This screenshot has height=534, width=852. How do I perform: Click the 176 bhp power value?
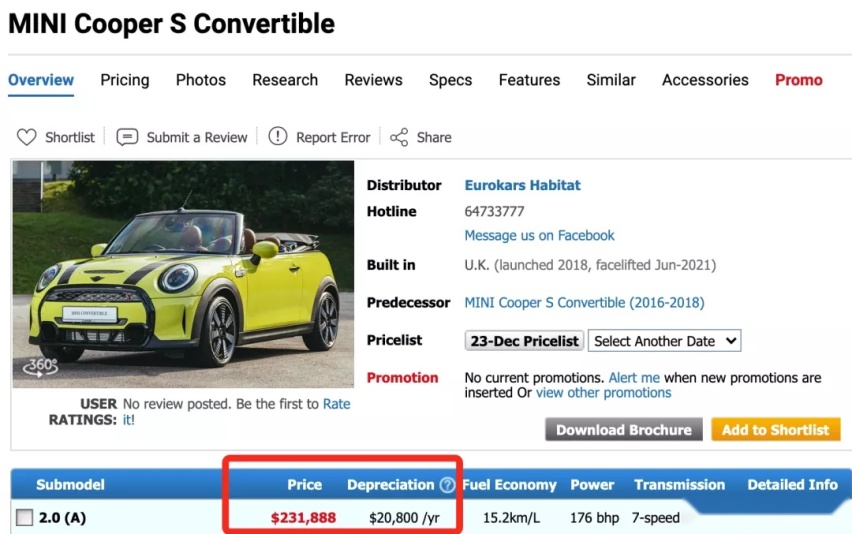coord(594,518)
